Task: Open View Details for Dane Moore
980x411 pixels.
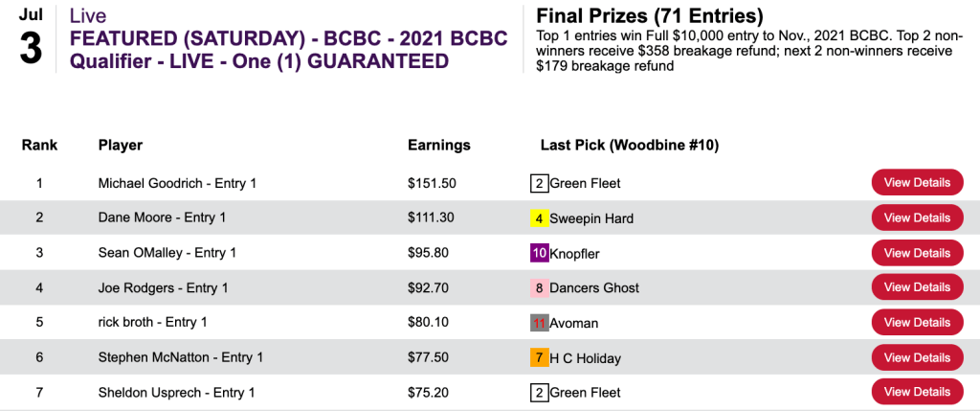Action: pos(917,217)
